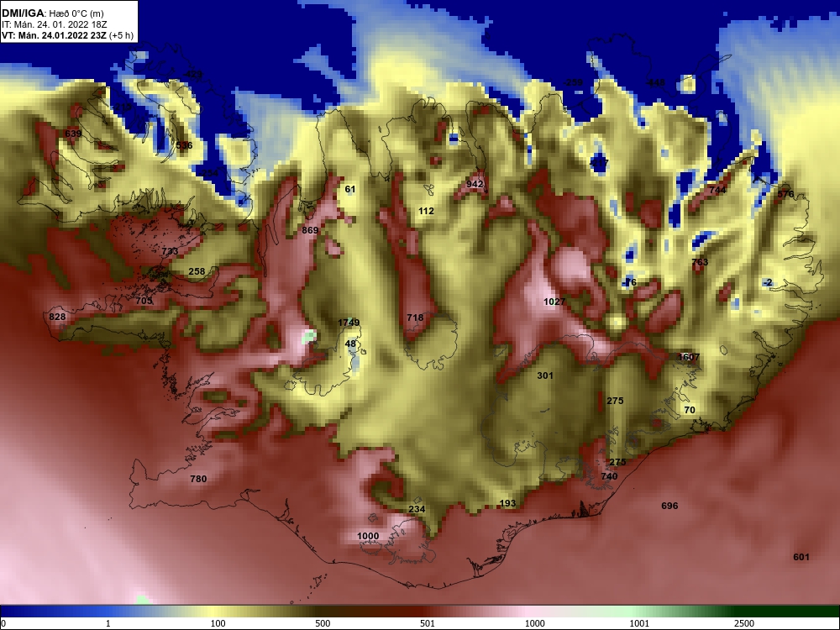The height and width of the screenshot is (630, 840).
Task: Click the map value 1027
Action: (x=554, y=302)
